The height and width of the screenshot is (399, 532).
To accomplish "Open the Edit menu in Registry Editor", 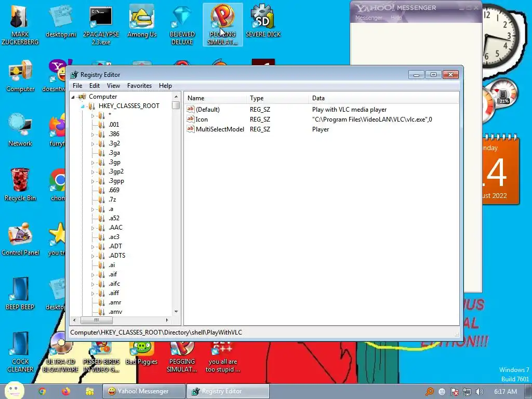I will coord(95,86).
